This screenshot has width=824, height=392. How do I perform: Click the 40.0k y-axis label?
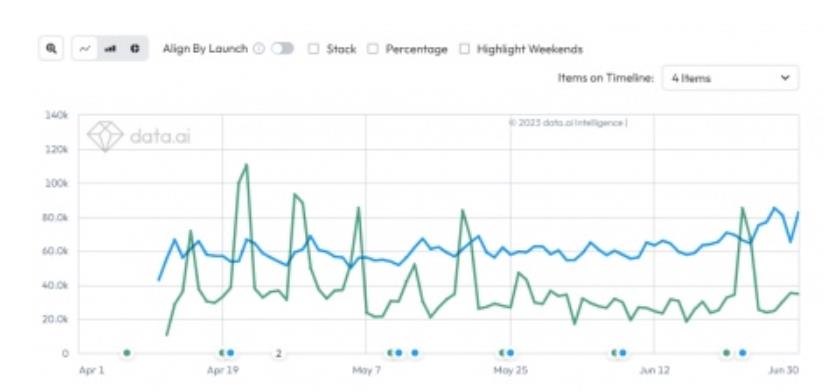coord(56,286)
